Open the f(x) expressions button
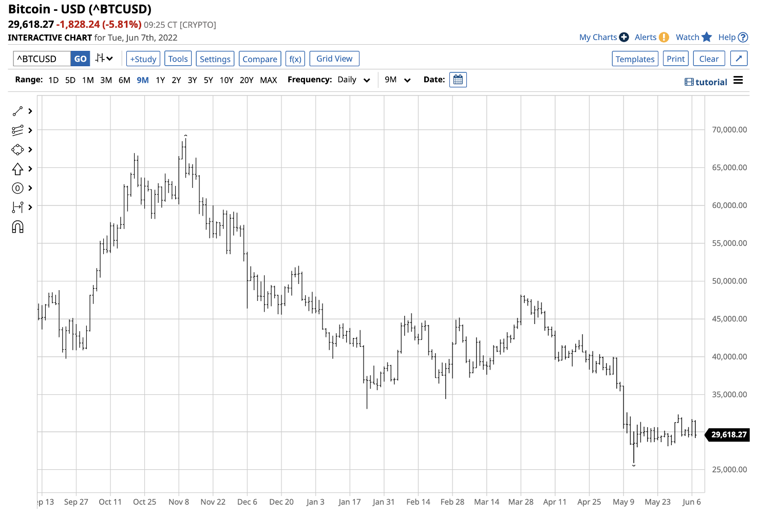 [295, 59]
